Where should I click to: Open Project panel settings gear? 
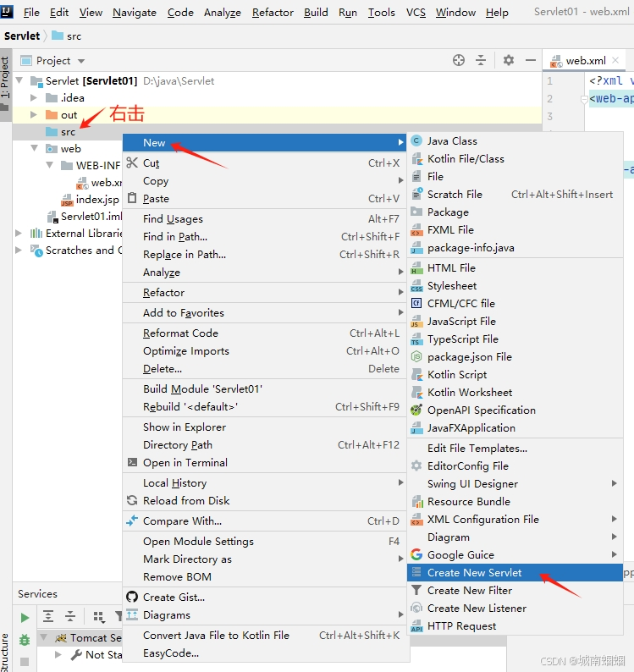click(509, 60)
